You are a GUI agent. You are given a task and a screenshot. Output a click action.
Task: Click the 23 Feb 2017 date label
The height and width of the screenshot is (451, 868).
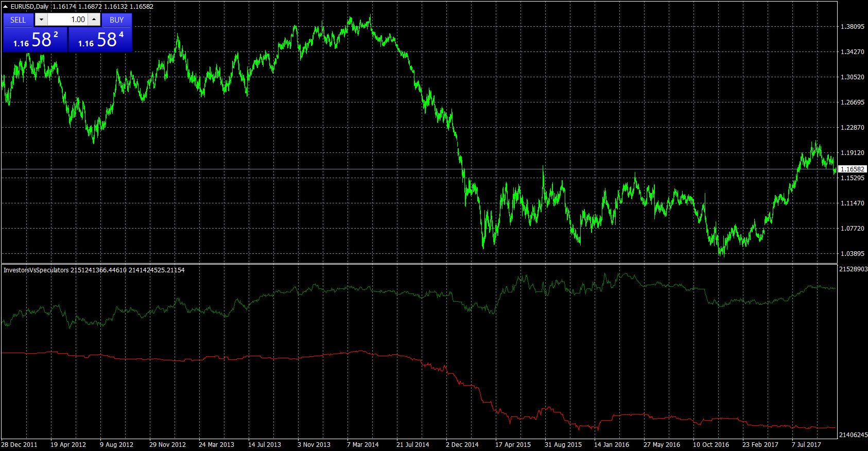pyautogui.click(x=760, y=444)
